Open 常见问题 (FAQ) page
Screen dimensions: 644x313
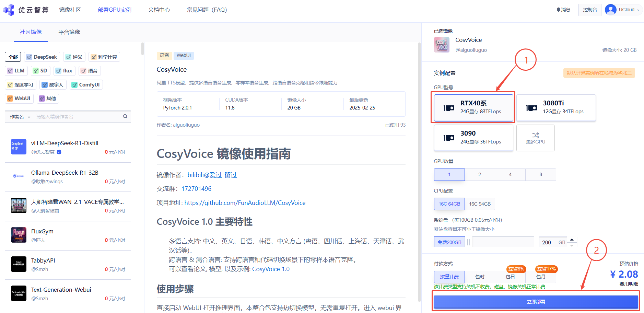point(207,10)
